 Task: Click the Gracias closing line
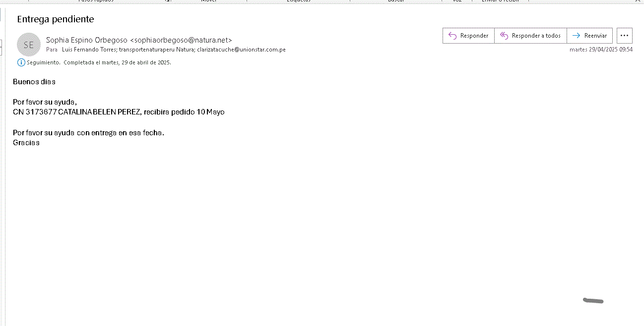click(26, 143)
